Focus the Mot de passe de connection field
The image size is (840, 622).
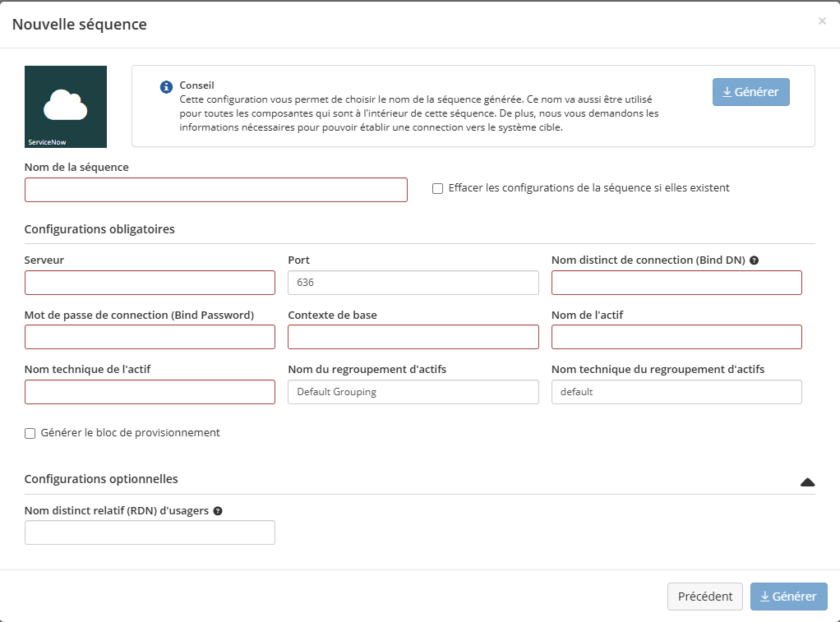150,336
